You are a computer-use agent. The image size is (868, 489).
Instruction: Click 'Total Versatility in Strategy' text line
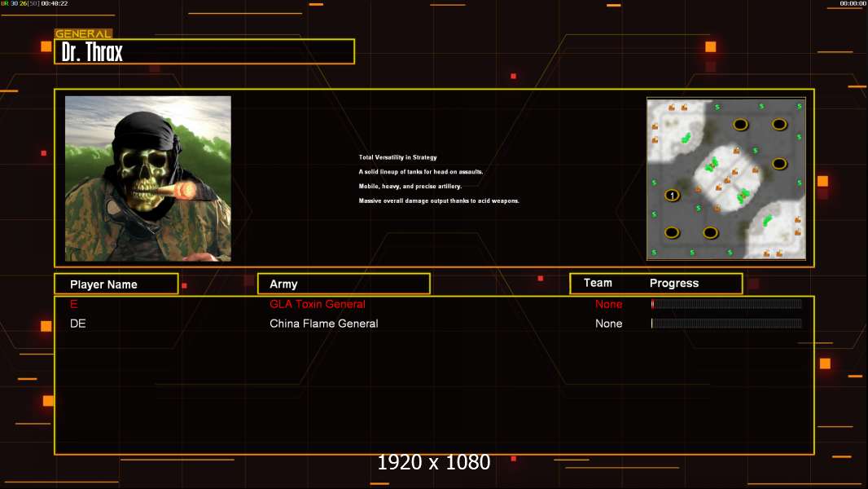point(397,157)
